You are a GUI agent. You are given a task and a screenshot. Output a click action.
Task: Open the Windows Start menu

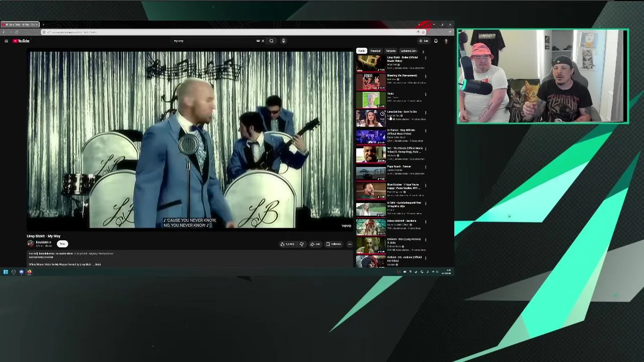(x=6, y=272)
